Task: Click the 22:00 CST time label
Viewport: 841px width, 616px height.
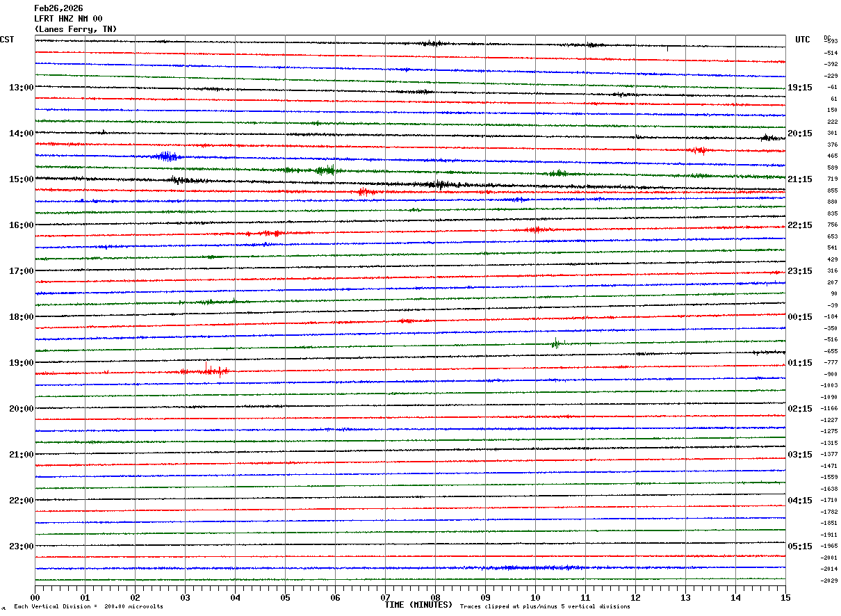Action: pyautogui.click(x=22, y=501)
